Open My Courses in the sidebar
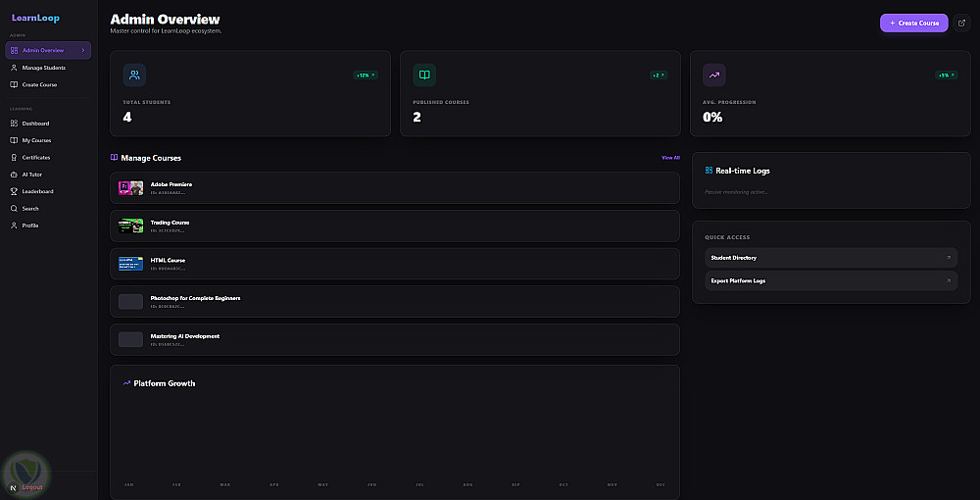Screen dimensions: 980x500 click(49, 140)
